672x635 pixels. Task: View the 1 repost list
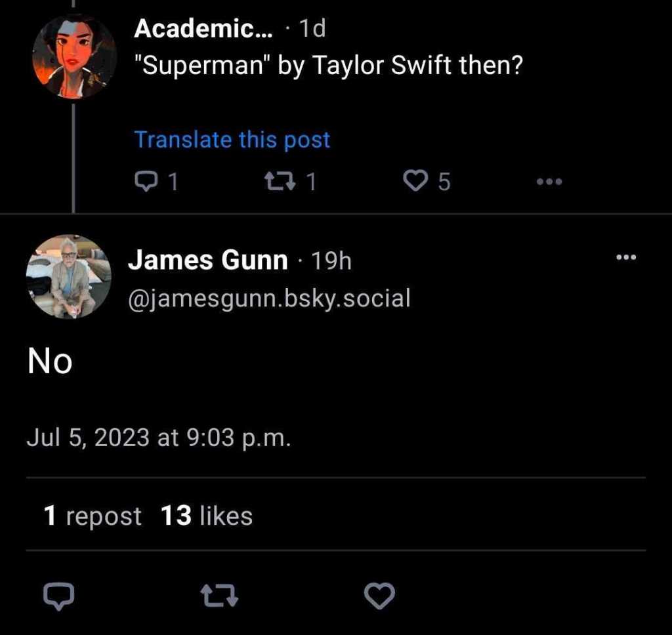click(92, 516)
